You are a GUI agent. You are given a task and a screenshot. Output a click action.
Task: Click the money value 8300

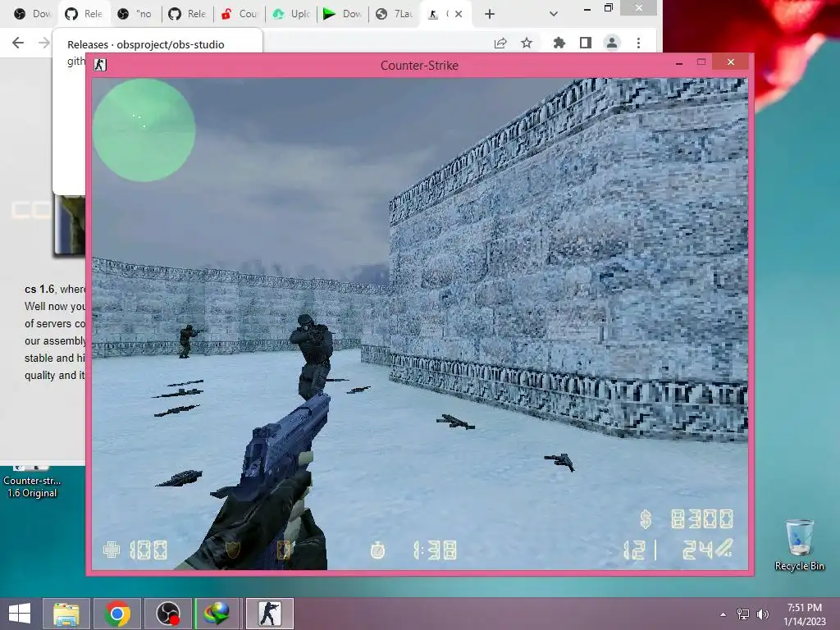click(702, 519)
